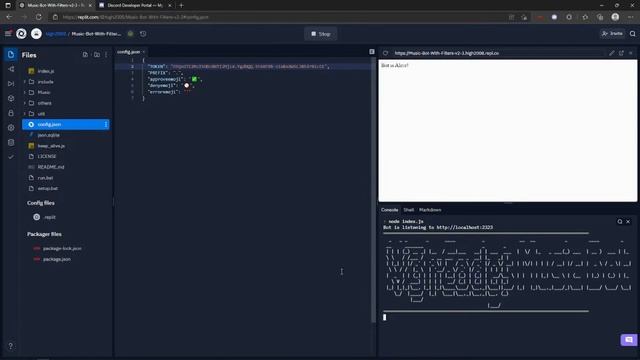The height and width of the screenshot is (360, 640).
Task: Open the packages sidebar icon
Action: click(11, 98)
